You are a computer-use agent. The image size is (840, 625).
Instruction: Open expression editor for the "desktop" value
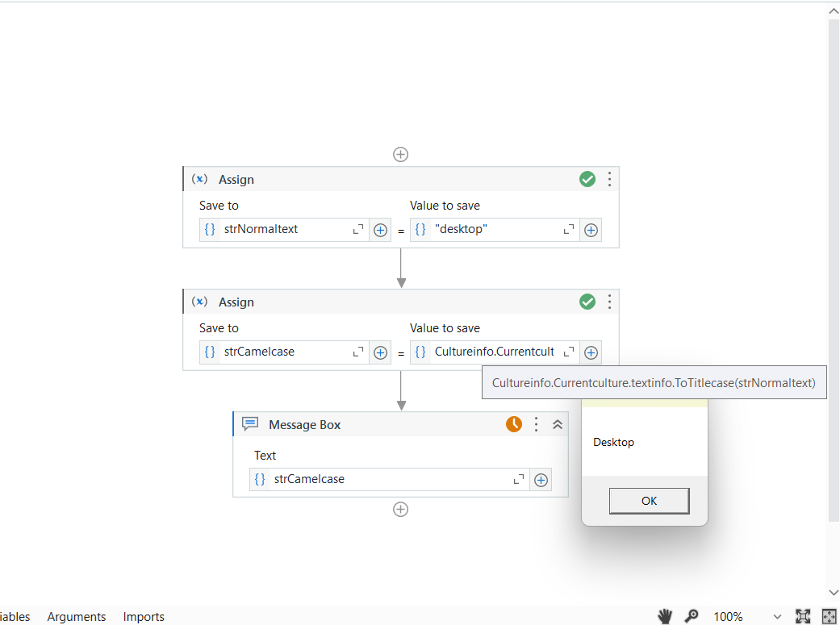pyautogui.click(x=568, y=229)
